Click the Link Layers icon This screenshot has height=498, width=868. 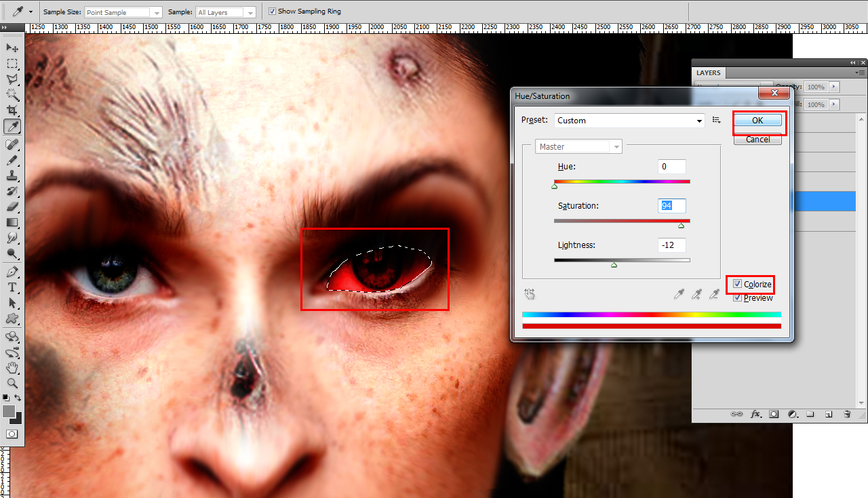pyautogui.click(x=736, y=414)
